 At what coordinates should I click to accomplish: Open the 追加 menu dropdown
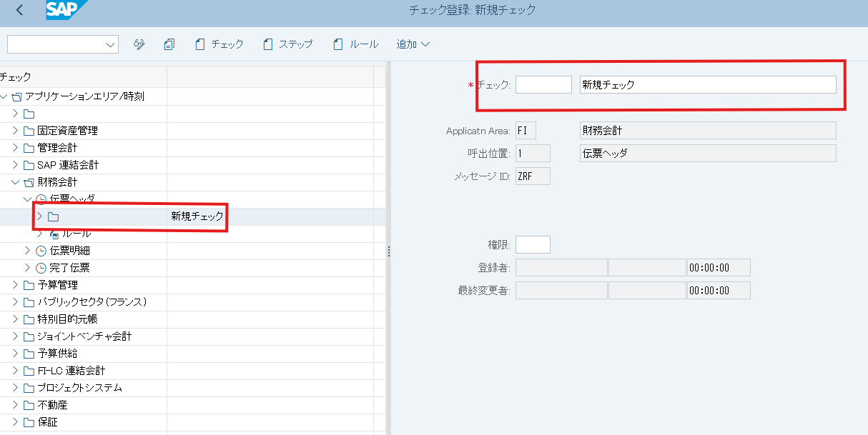click(x=413, y=44)
